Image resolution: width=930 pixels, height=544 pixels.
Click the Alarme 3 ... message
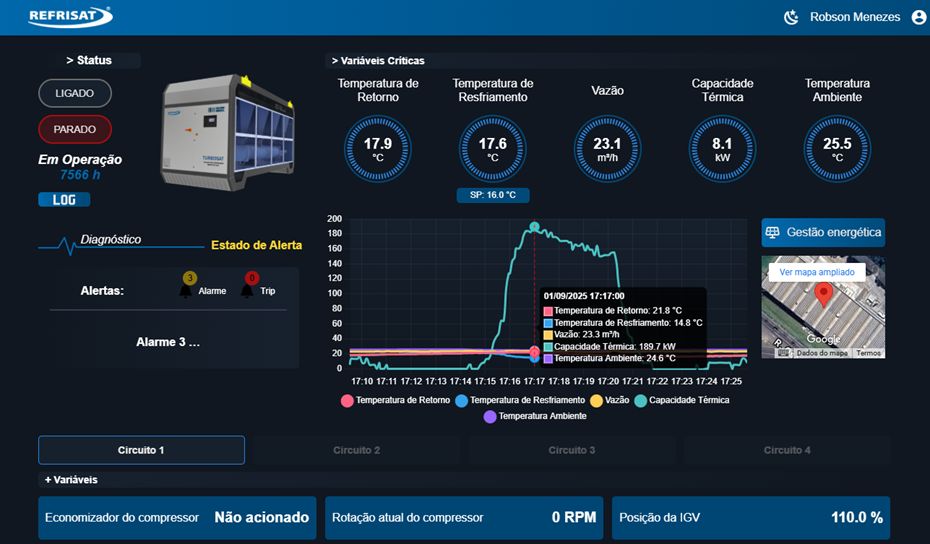point(168,342)
